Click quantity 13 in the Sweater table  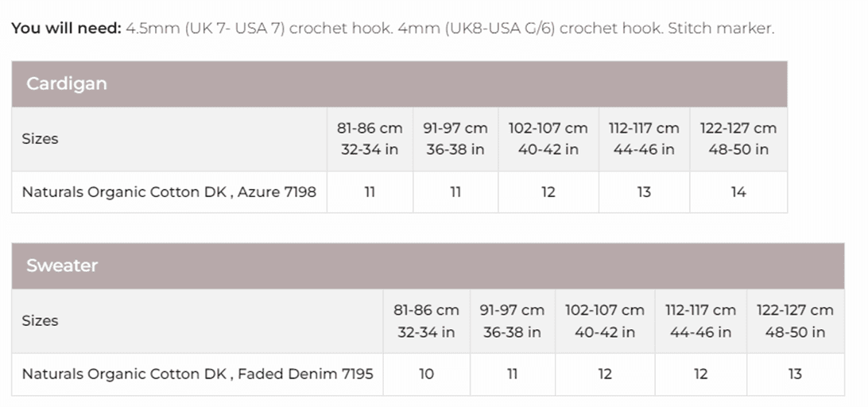[795, 374]
